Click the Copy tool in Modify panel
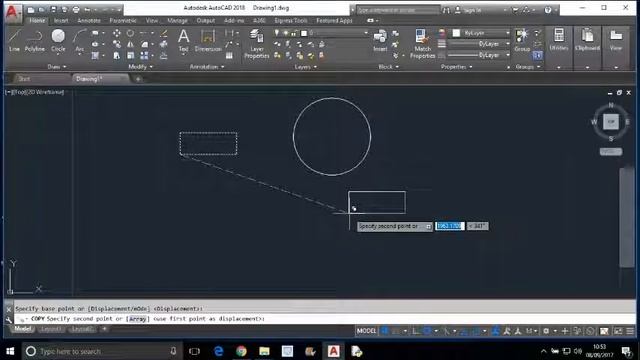This screenshot has width=640, height=360. coord(117,44)
